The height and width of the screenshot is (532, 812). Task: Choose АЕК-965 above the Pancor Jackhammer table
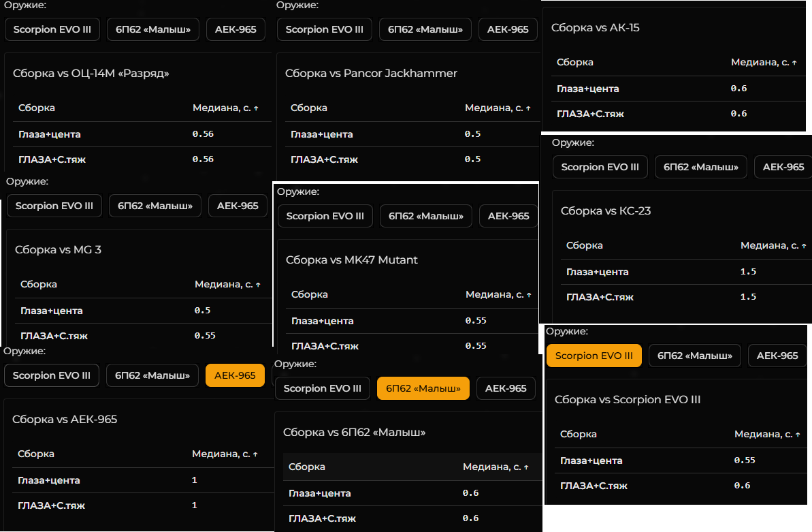click(508, 29)
